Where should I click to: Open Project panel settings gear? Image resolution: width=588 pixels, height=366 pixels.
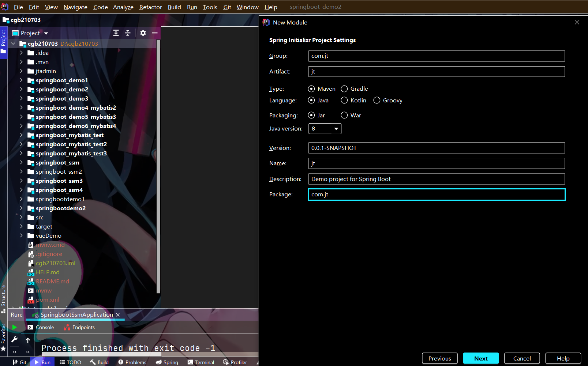point(143,33)
